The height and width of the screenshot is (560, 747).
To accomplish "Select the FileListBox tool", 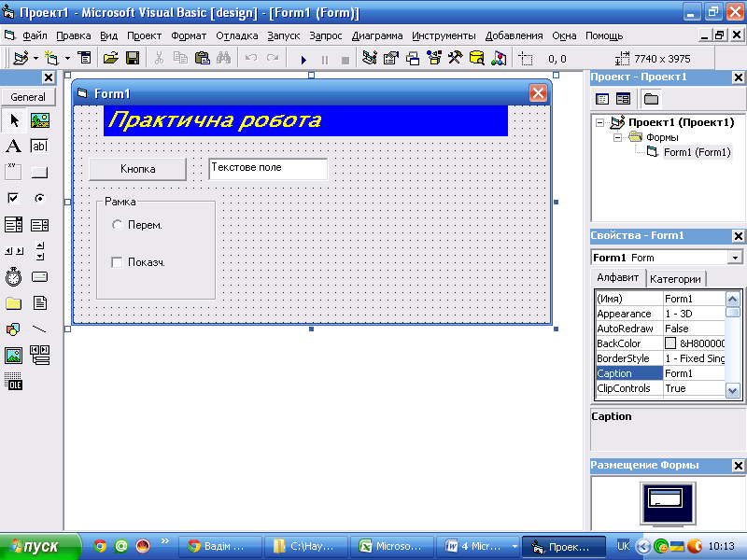I will [40, 302].
